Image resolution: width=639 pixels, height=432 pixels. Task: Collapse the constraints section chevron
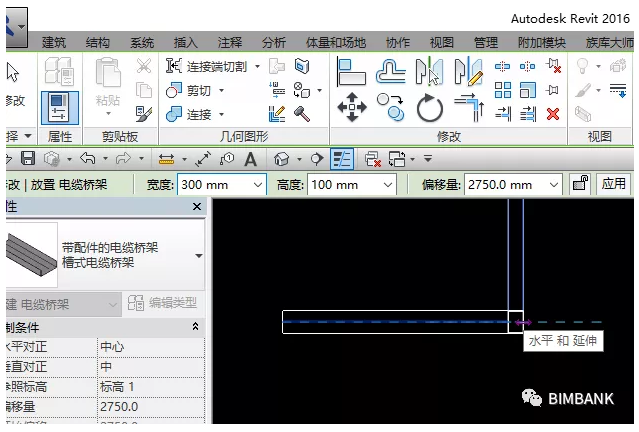(196, 326)
